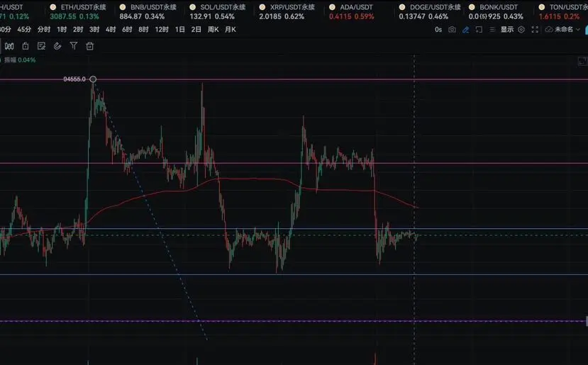The width and height of the screenshot is (588, 365).
Task: Select the 2时 timeframe
Action: coord(78,30)
